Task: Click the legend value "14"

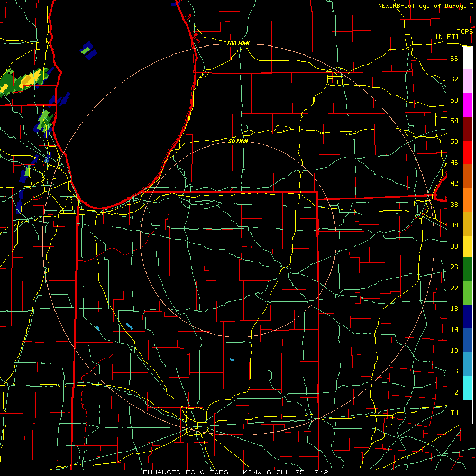Action: point(454,329)
